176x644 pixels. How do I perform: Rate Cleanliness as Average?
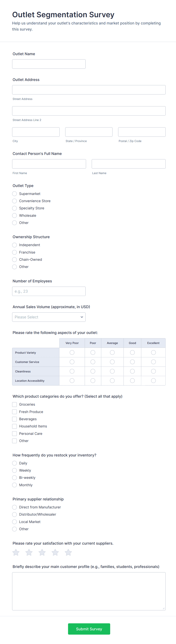[112, 371]
